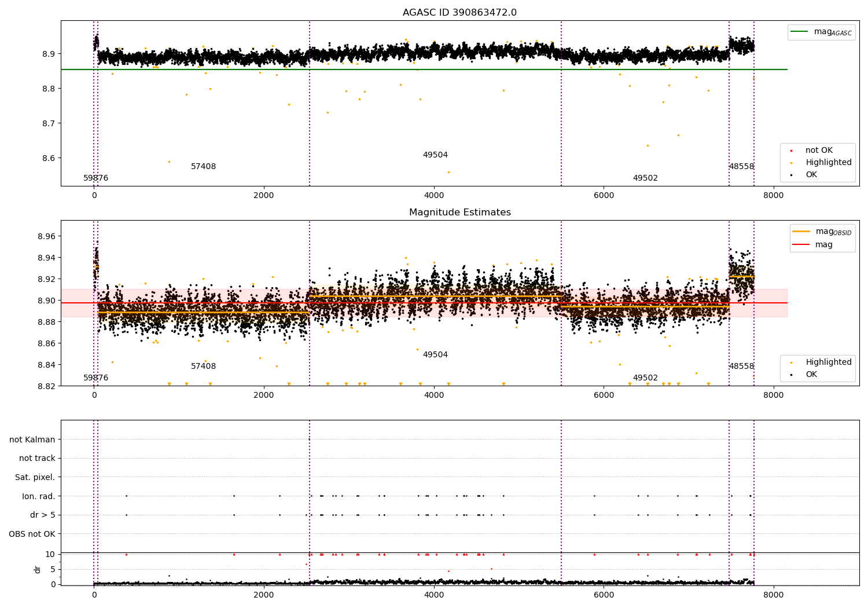Click 'not OK' legend entry in top plot

(x=819, y=151)
